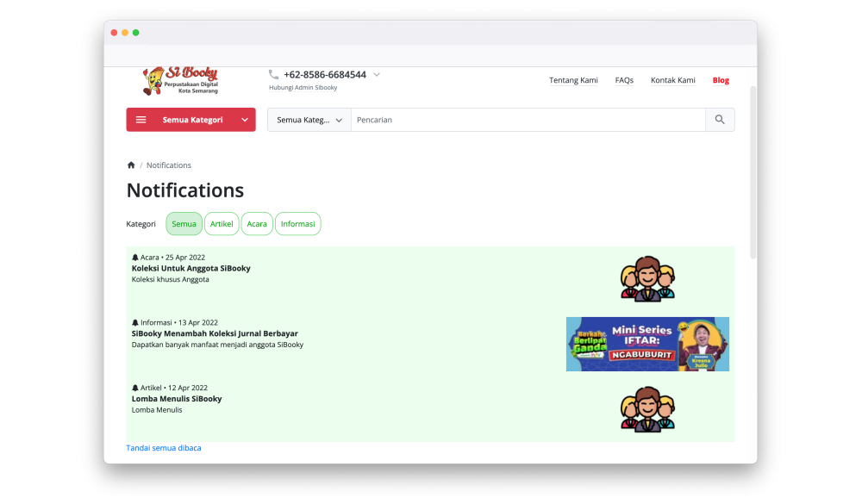
Task: Click the home icon in breadcrumb
Action: click(131, 165)
